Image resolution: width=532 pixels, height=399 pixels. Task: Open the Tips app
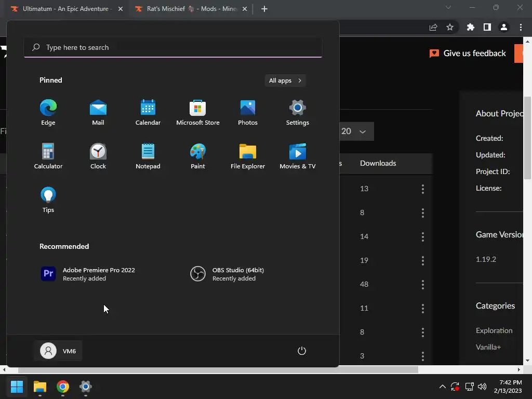point(48,200)
